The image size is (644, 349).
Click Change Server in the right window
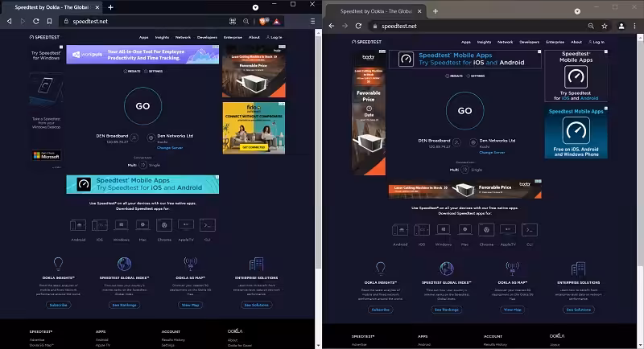[x=492, y=153]
